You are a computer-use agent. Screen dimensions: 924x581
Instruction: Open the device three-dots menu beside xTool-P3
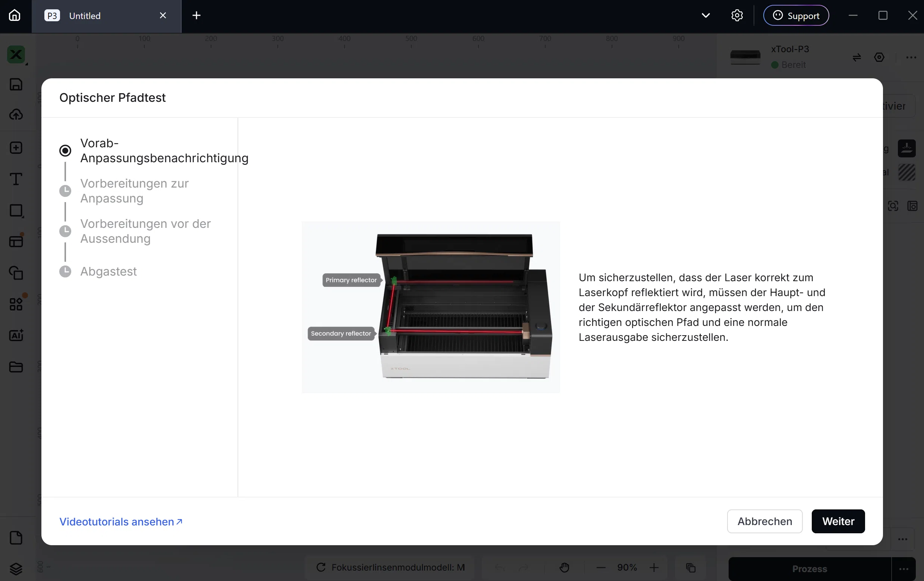coord(911,57)
